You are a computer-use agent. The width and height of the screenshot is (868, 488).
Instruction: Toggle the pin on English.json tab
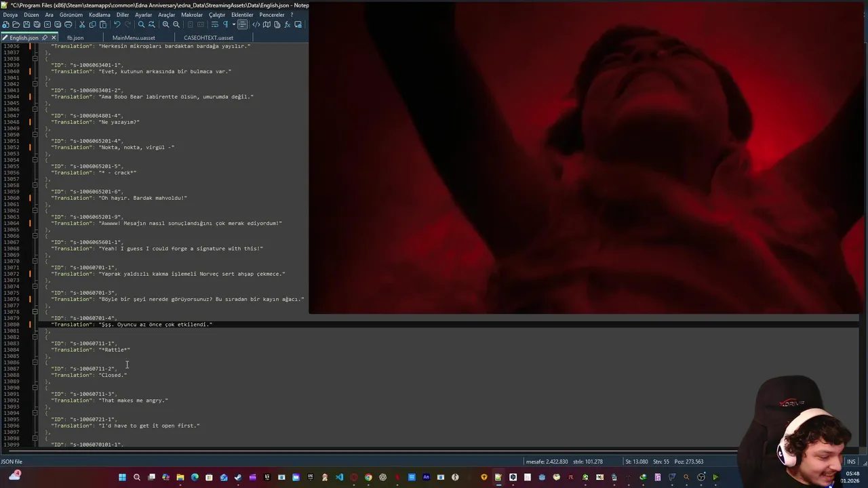pos(45,38)
